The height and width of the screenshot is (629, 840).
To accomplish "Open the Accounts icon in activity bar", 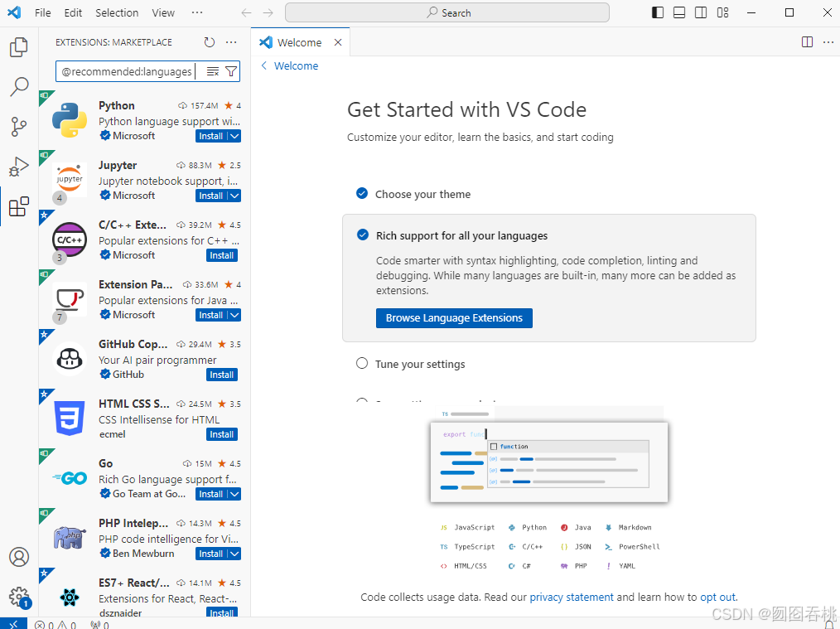I will [x=19, y=557].
